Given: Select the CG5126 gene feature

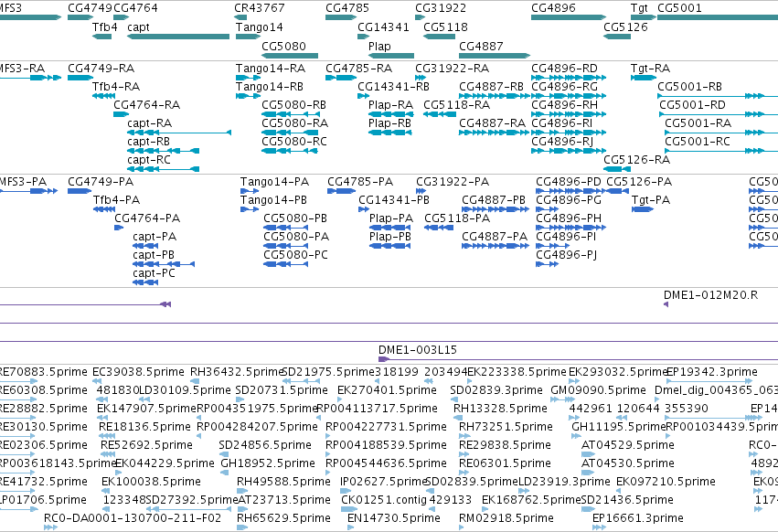Looking at the screenshot, I should click(617, 37).
